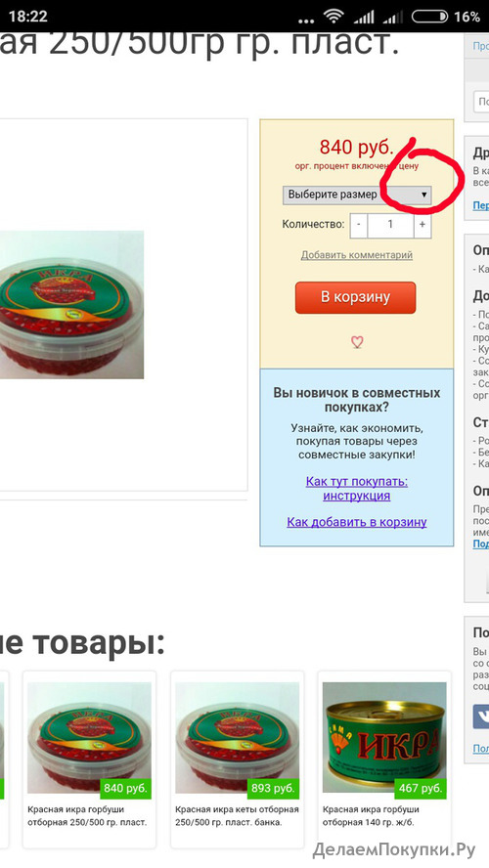Tap the Wi-Fi status icon
This screenshot has width=489, height=868.
pos(333,17)
